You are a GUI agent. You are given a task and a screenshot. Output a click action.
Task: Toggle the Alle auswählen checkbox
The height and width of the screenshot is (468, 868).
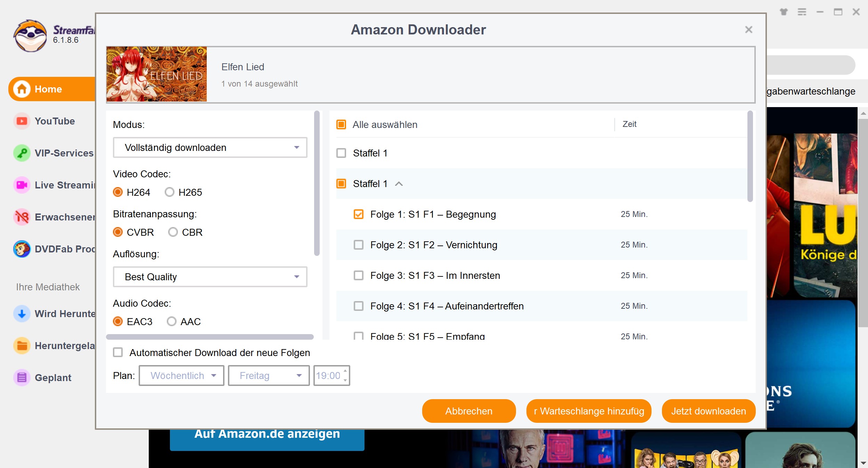tap(341, 124)
